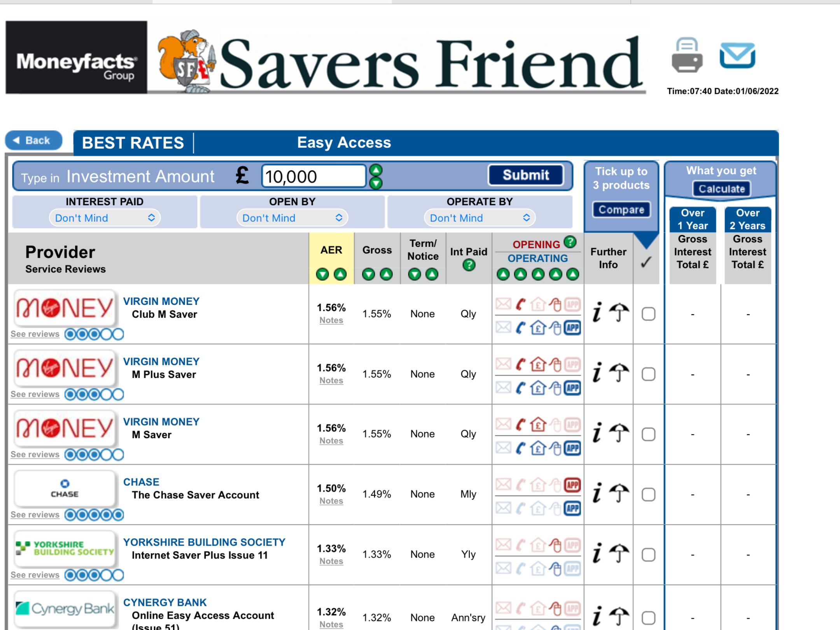Open the OPENING help question mark

(x=570, y=242)
